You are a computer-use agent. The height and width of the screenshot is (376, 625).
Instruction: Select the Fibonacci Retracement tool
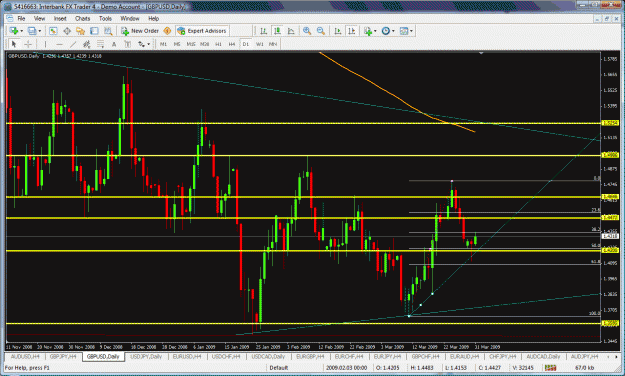point(100,44)
